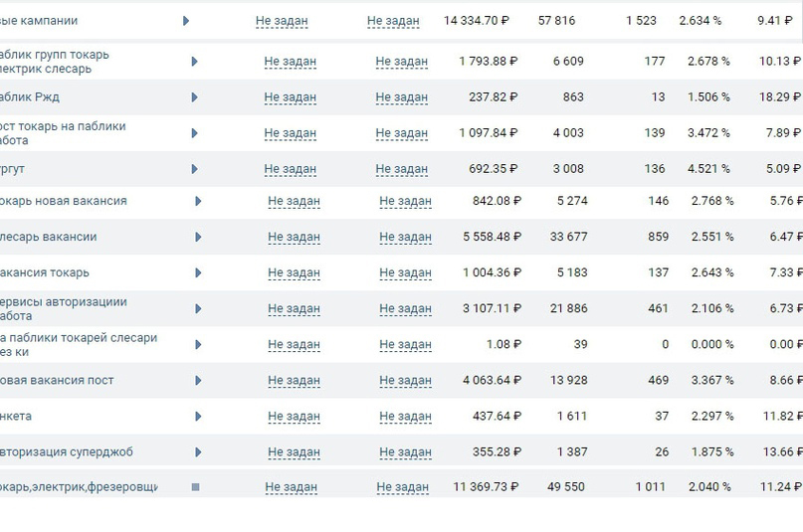Select the 5 558.48 ₽ spend cell

point(492,237)
